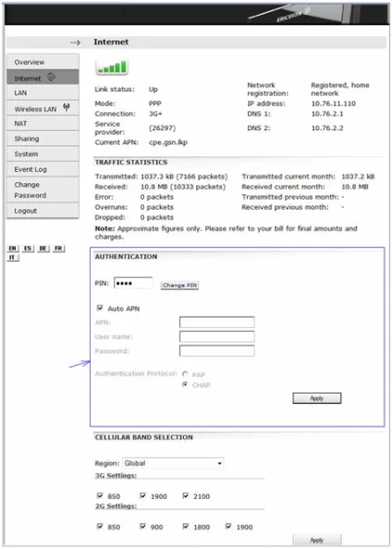Viewport: 392px width, 549px height.
Task: Click the green signal strength icon
Action: click(x=112, y=67)
